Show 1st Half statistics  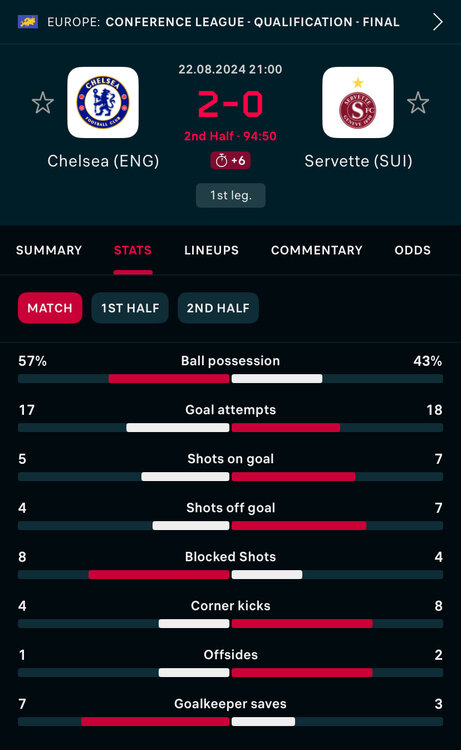pos(130,308)
